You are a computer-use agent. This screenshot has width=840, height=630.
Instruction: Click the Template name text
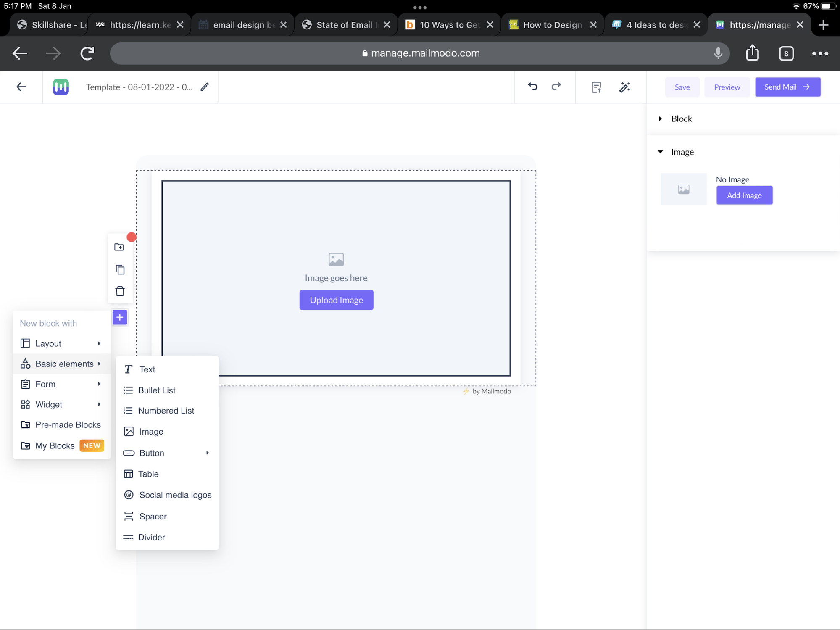139,87
